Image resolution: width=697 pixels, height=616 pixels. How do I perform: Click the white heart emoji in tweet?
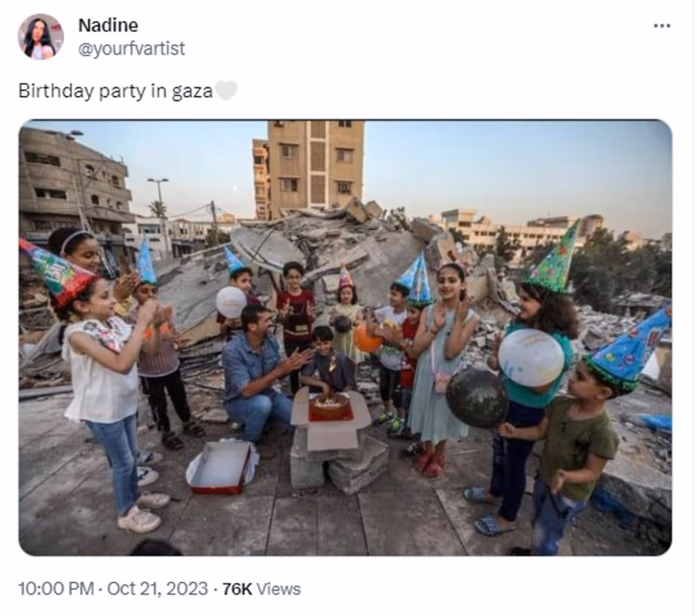coord(226,91)
